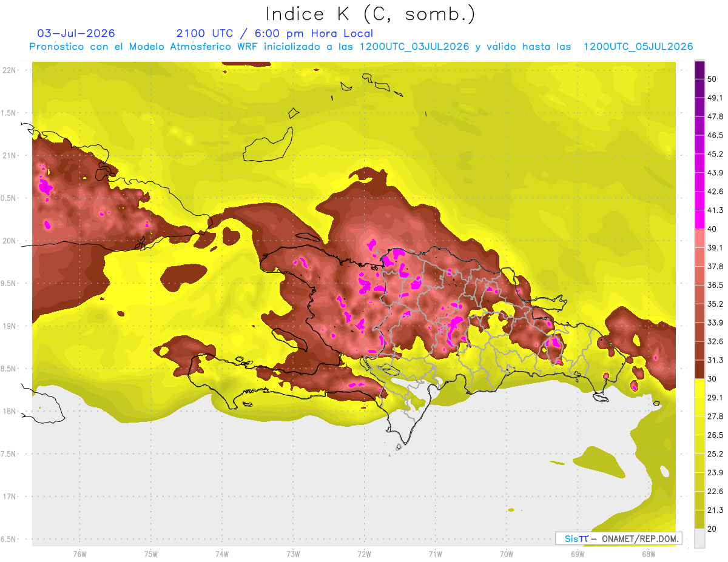Click the legend value '29.1'
The width and height of the screenshot is (728, 562).
tap(715, 398)
